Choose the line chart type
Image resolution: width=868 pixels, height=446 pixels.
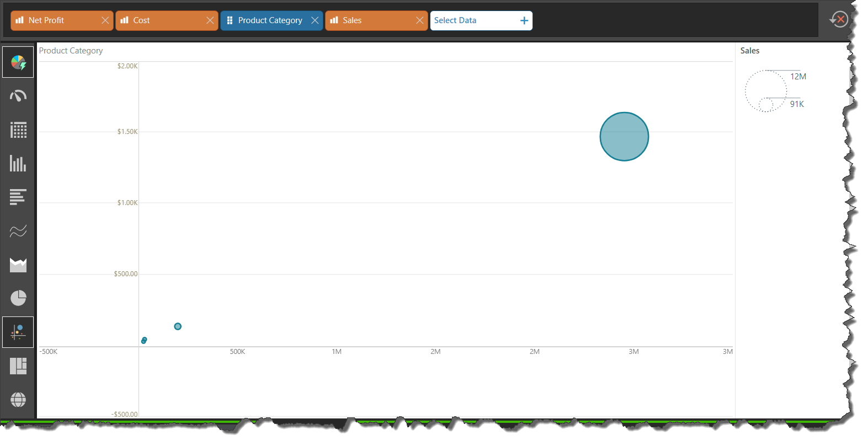pyautogui.click(x=18, y=231)
